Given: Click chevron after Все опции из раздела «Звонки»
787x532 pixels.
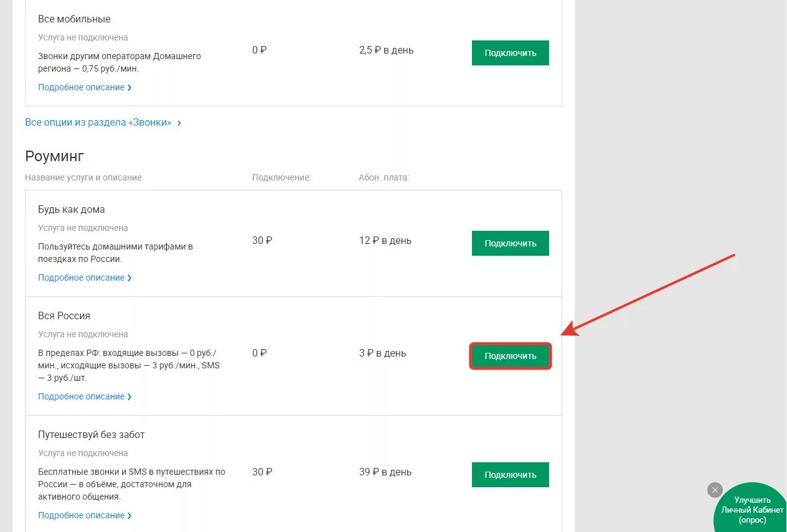Looking at the screenshot, I should pos(179,123).
